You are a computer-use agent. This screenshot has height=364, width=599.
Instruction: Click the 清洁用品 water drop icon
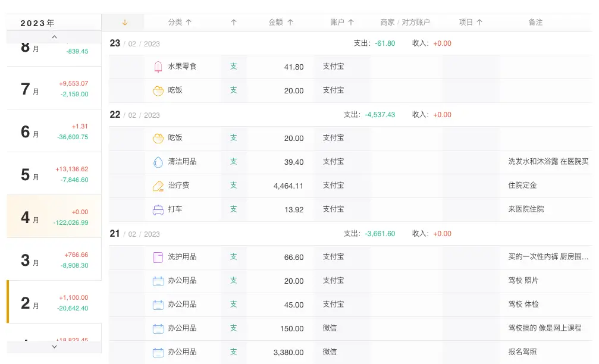[158, 162]
